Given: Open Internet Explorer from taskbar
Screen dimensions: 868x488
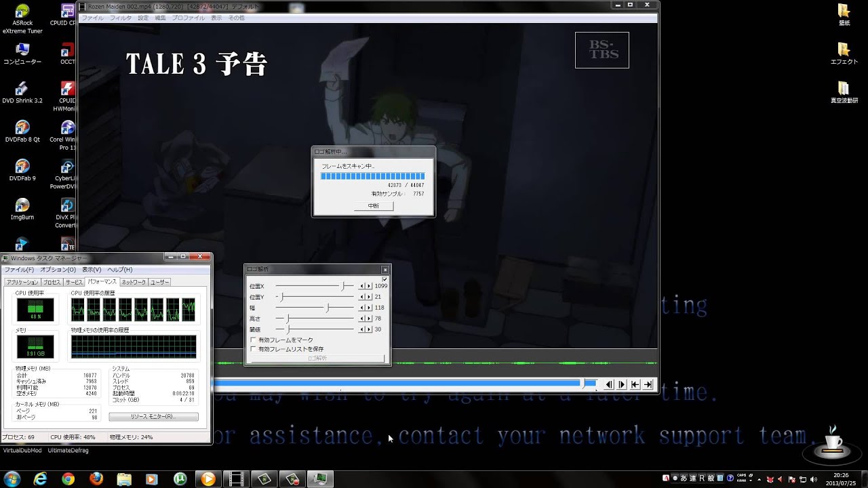Looking at the screenshot, I should click(x=41, y=479).
